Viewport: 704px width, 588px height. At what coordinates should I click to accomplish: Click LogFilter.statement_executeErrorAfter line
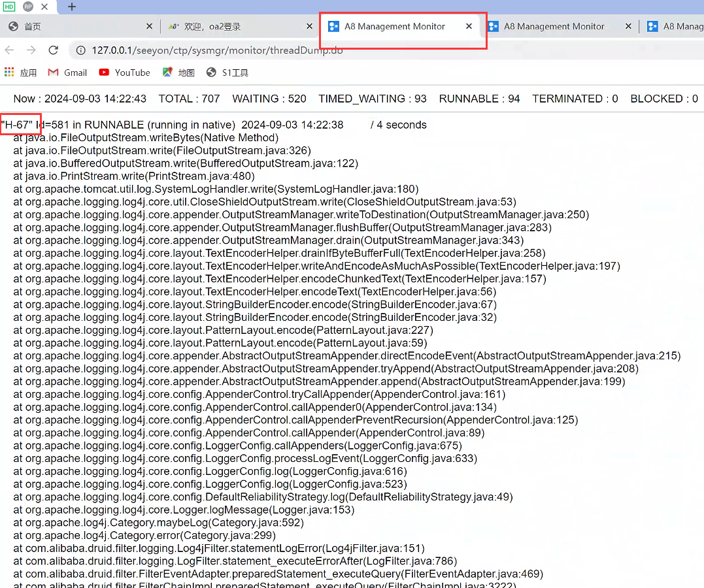235,561
